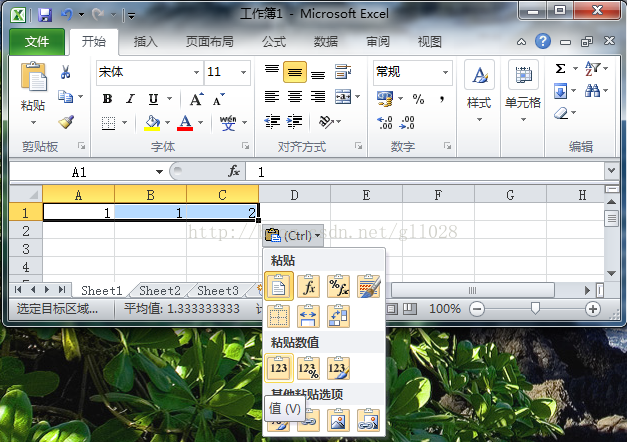Switch to the 页面布局 ribbon tab
Image resolution: width=627 pixels, height=442 pixels.
[x=210, y=42]
